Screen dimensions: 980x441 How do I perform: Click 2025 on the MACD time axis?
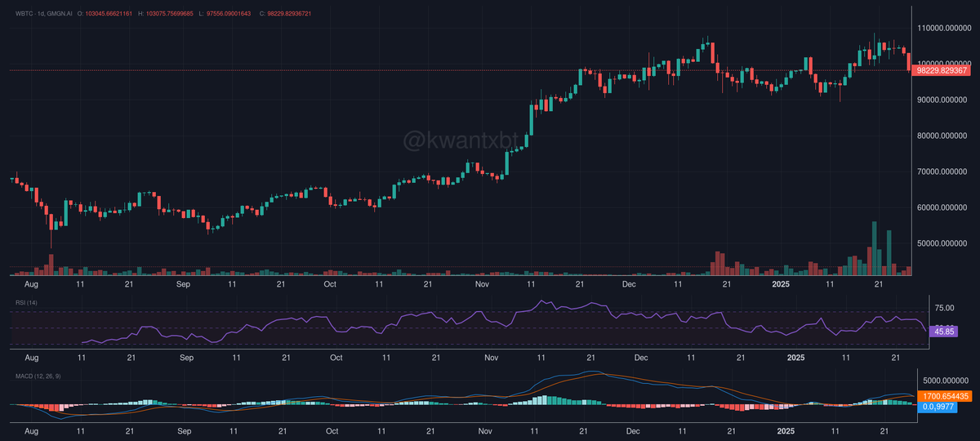786,430
